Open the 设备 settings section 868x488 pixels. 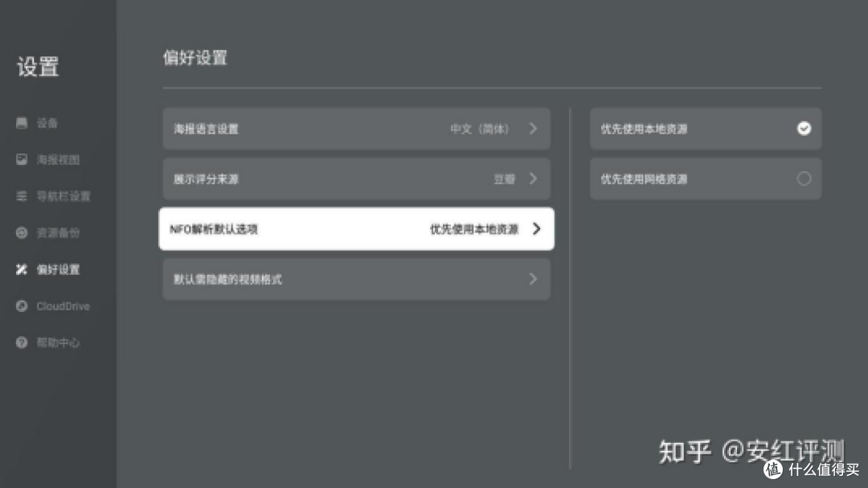[x=47, y=123]
